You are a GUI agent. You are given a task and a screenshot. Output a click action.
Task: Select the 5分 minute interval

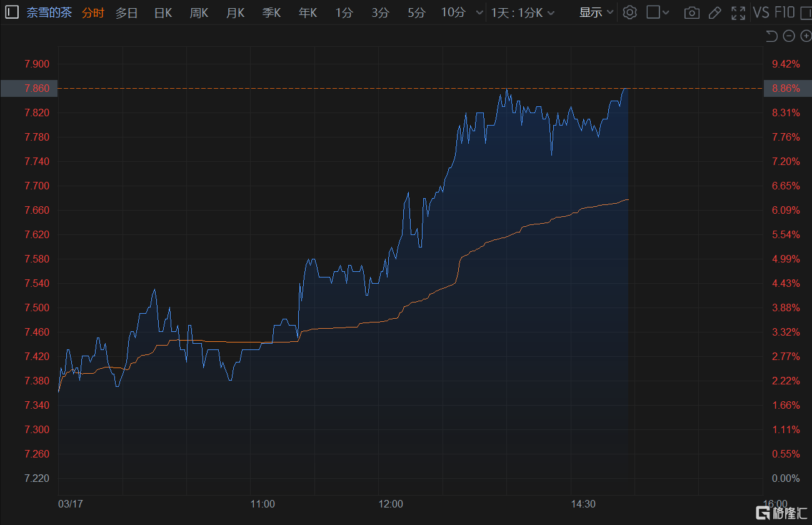[x=416, y=12]
